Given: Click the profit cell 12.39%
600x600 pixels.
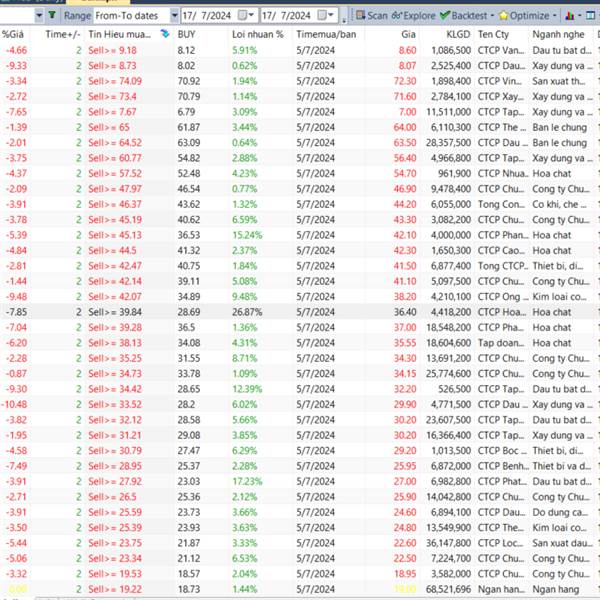Looking at the screenshot, I should [247, 389].
